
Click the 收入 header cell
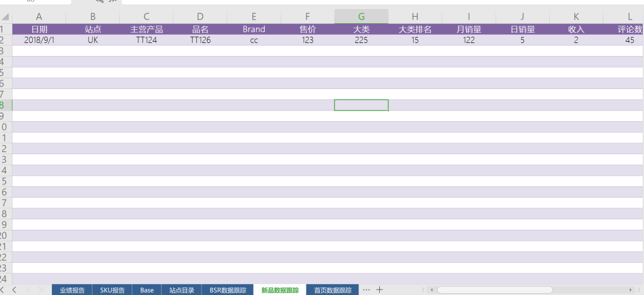576,29
